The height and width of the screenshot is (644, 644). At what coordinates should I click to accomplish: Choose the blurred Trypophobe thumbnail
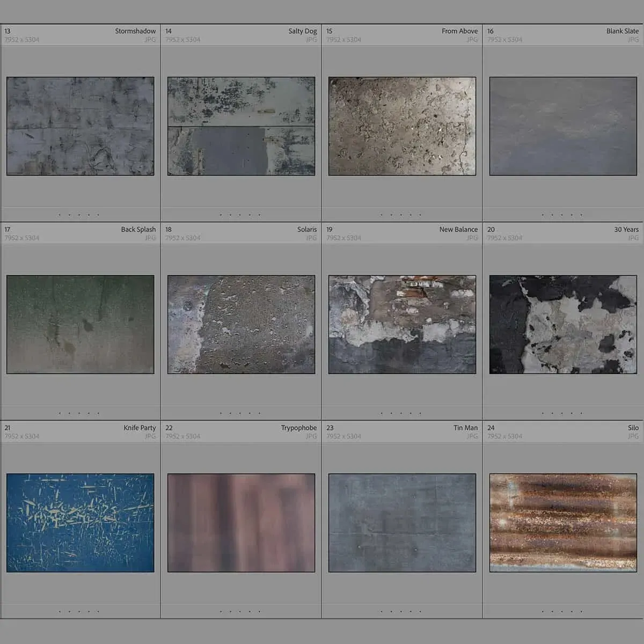(x=241, y=523)
